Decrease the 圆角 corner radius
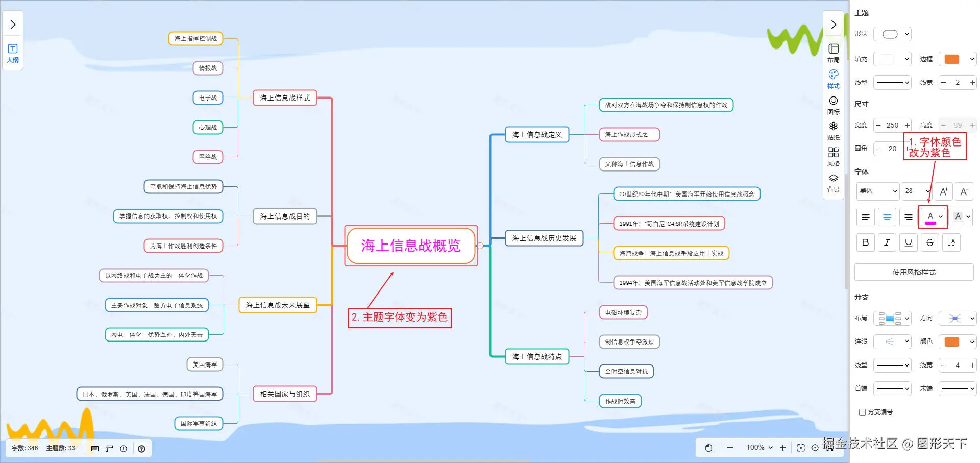This screenshot has width=980, height=463. point(878,149)
